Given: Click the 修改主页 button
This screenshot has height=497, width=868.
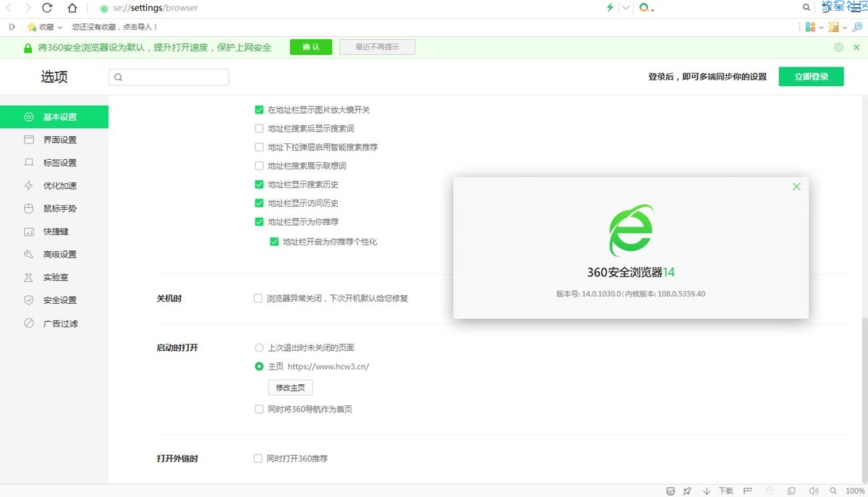Looking at the screenshot, I should coord(290,387).
